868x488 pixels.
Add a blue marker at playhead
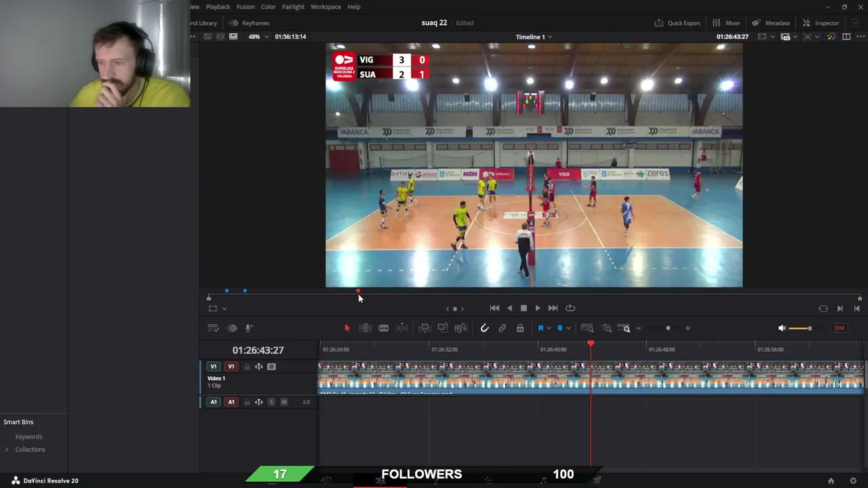(560, 328)
